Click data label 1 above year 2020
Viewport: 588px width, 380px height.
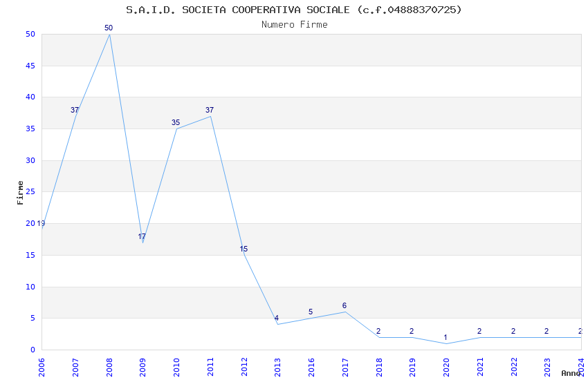[x=445, y=337]
